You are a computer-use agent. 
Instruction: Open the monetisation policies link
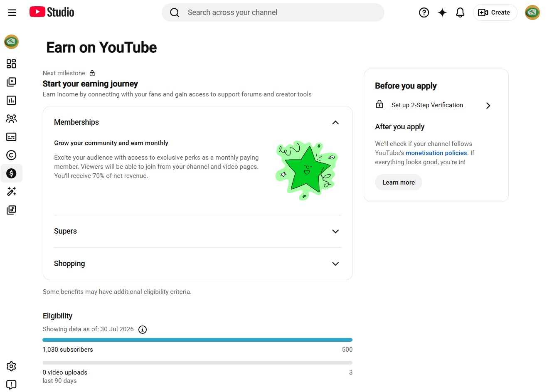(x=436, y=153)
